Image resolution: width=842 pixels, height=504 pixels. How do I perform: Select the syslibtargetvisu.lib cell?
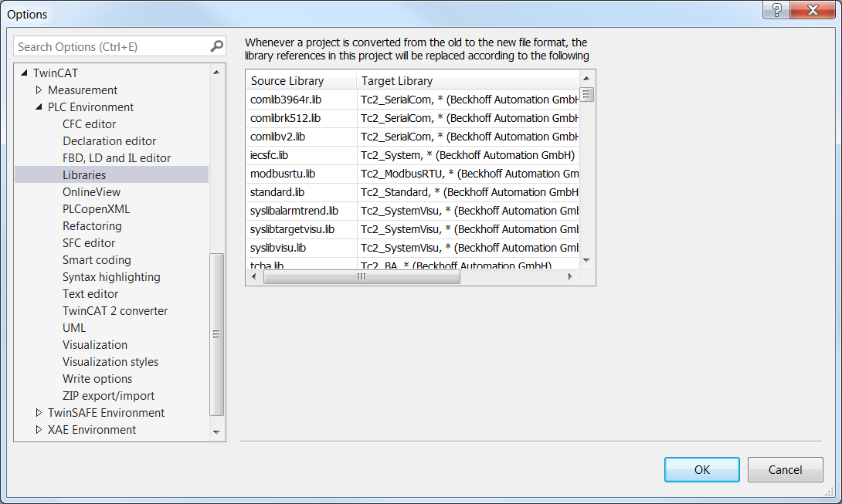(x=301, y=229)
